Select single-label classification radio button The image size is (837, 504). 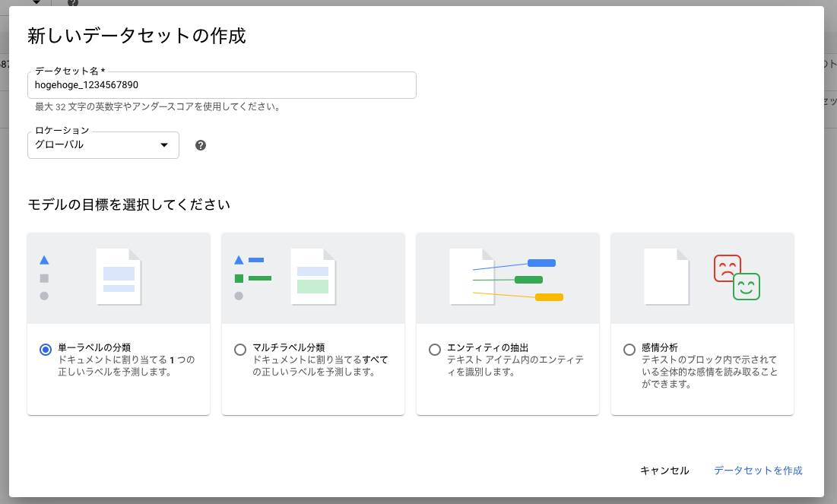click(x=46, y=350)
